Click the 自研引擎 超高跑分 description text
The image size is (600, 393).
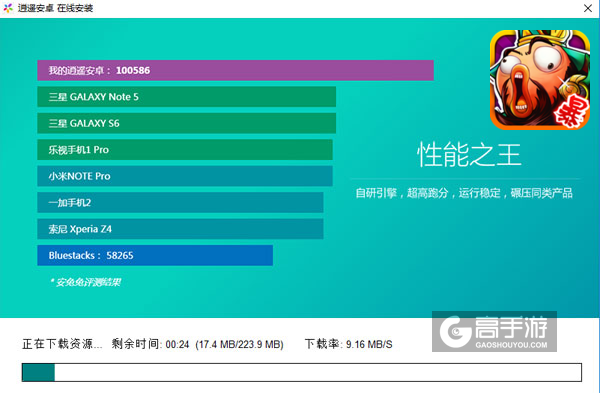point(464,193)
